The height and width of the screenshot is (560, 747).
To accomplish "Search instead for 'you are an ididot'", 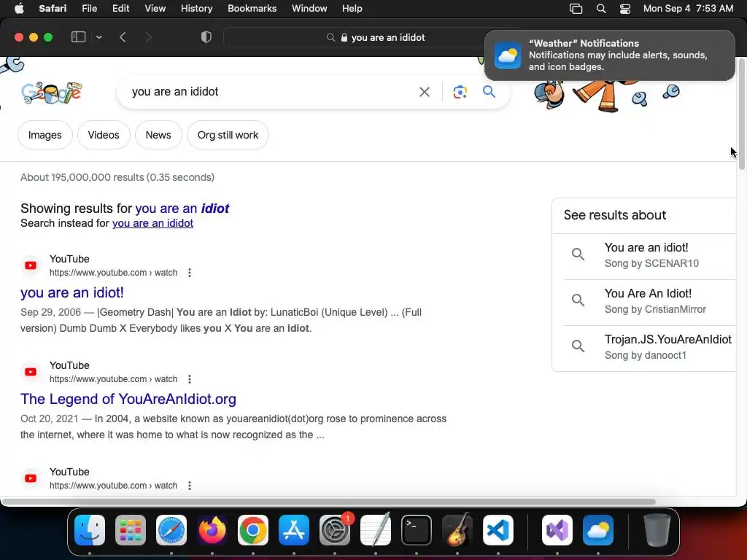I will (x=152, y=223).
